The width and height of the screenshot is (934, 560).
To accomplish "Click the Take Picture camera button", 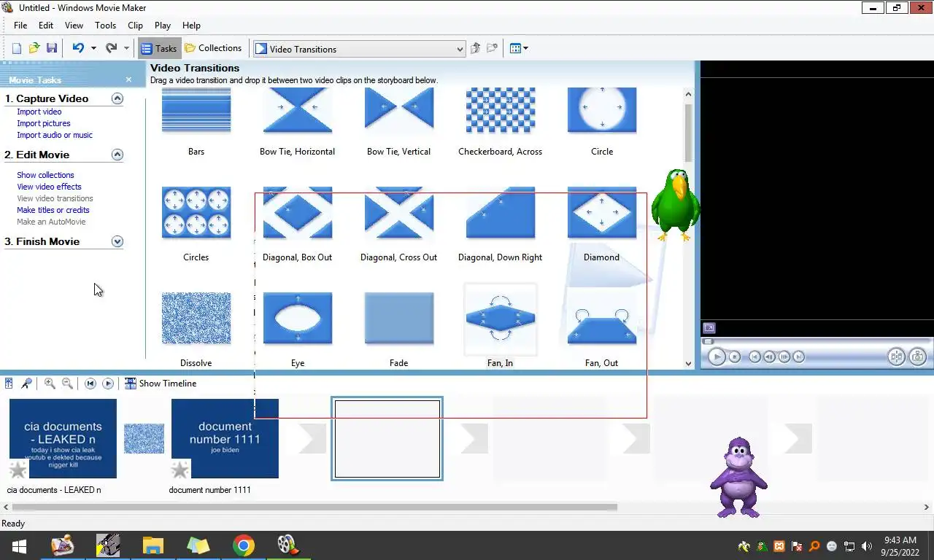I will click(x=918, y=357).
